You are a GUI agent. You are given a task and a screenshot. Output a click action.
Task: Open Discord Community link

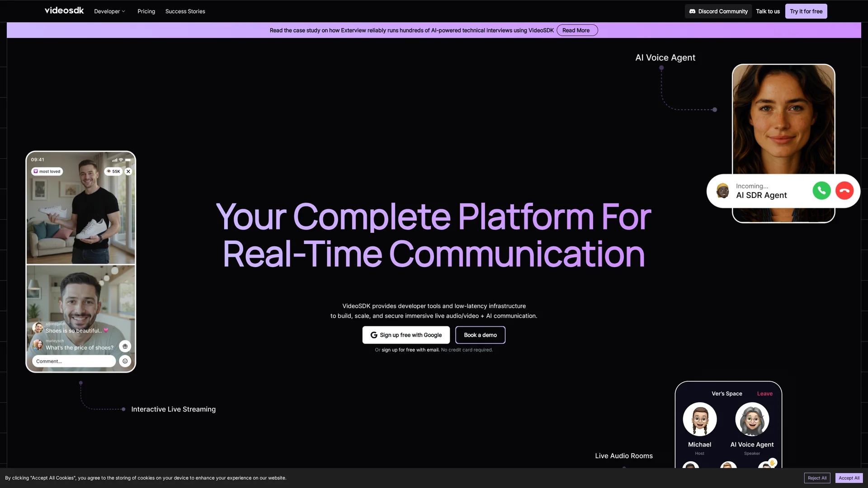coord(718,11)
